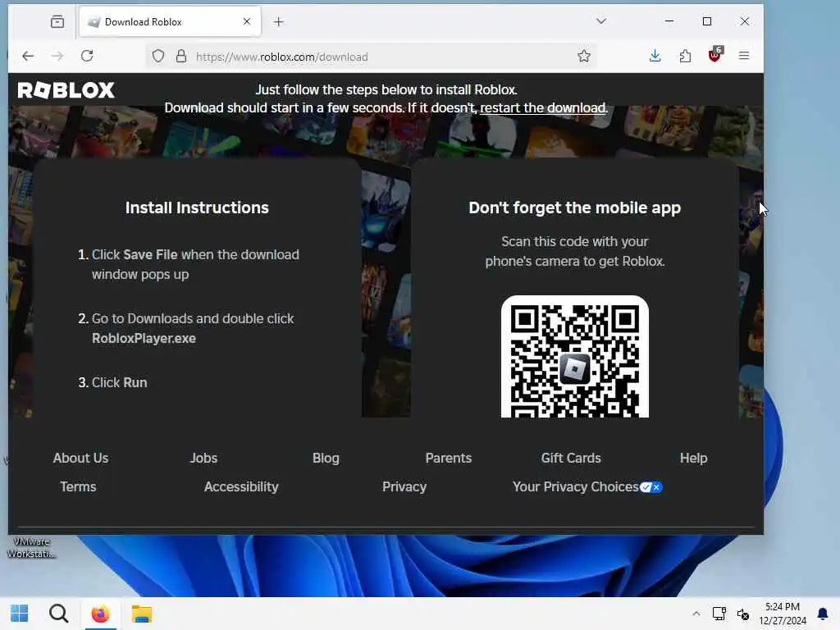Open Windows taskbar search
This screenshot has width=840, height=630.
(58, 614)
